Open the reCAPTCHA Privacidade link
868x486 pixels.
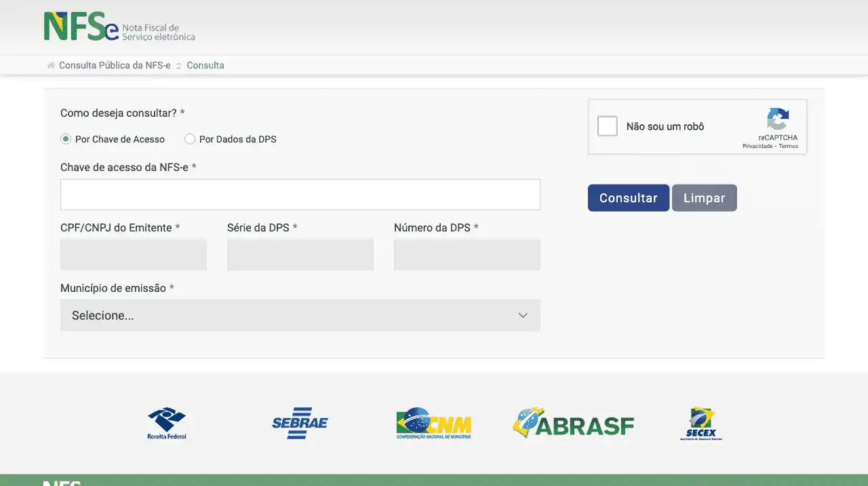pyautogui.click(x=757, y=147)
